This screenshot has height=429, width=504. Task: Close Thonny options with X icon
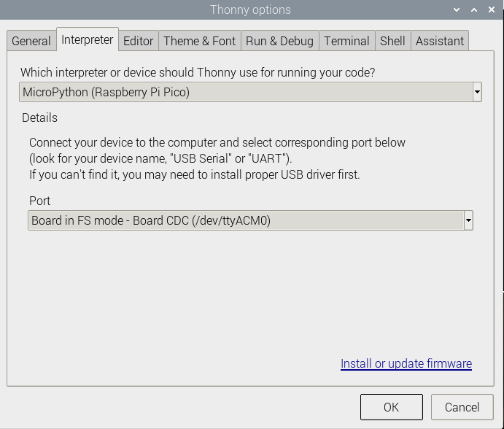(492, 9)
